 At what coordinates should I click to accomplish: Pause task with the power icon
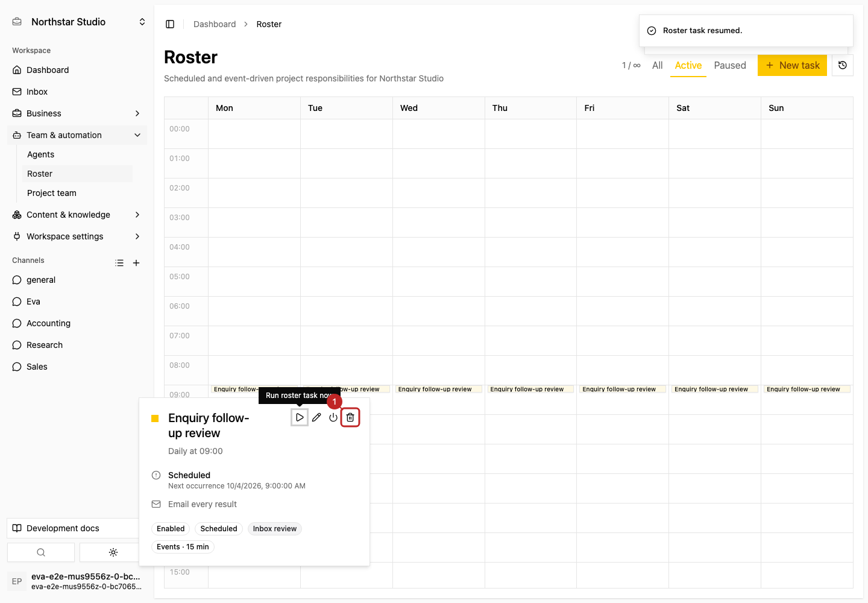[333, 417]
